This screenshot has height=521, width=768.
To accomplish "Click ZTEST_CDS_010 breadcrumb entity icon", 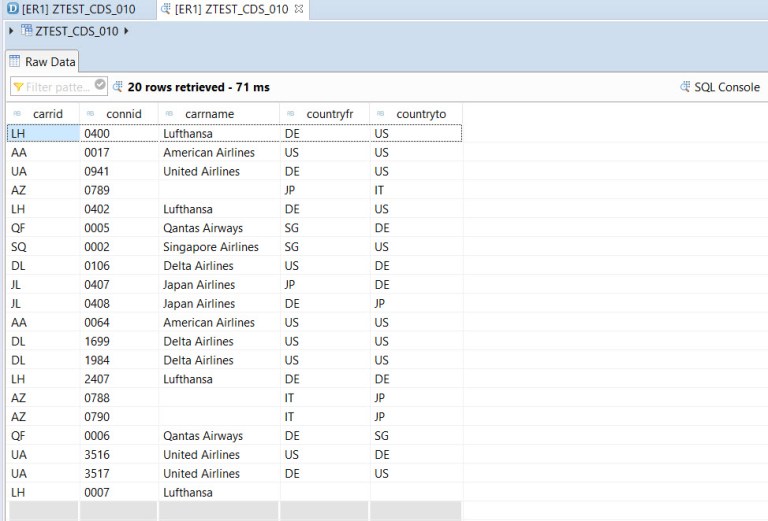I will pyautogui.click(x=26, y=31).
